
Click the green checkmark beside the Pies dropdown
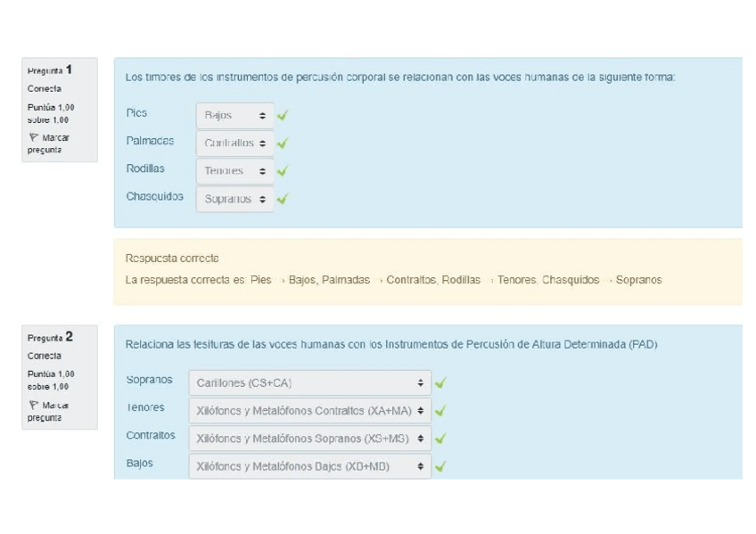click(283, 115)
